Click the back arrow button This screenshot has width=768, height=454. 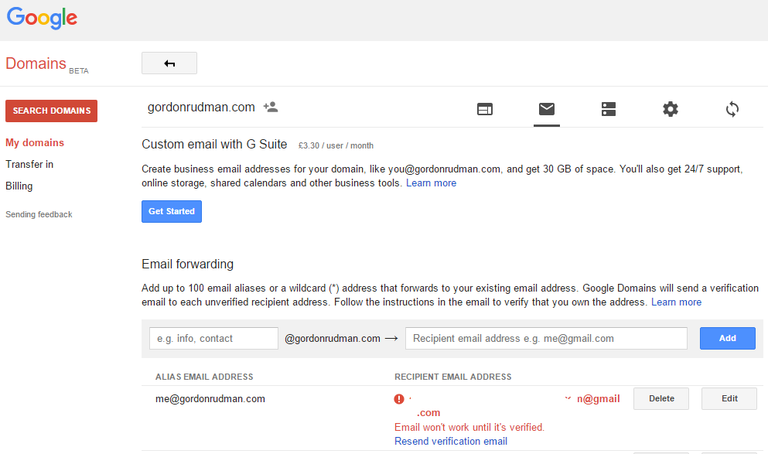(169, 63)
